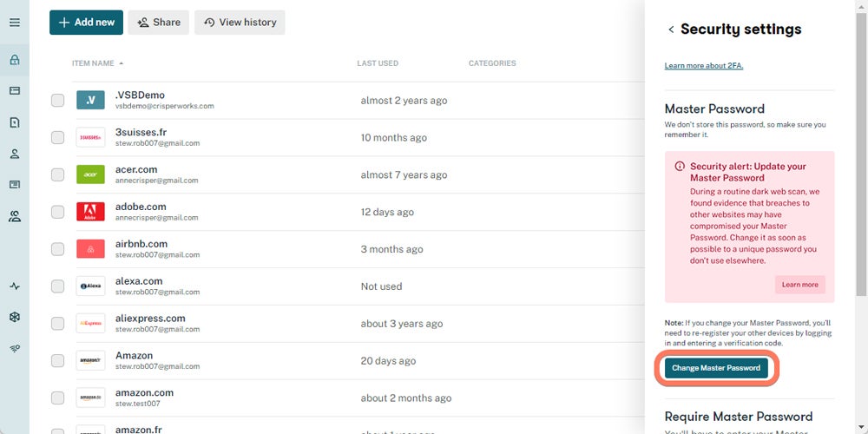Open View history from the toolbar
Screen dimensions: 868x434
click(x=239, y=23)
